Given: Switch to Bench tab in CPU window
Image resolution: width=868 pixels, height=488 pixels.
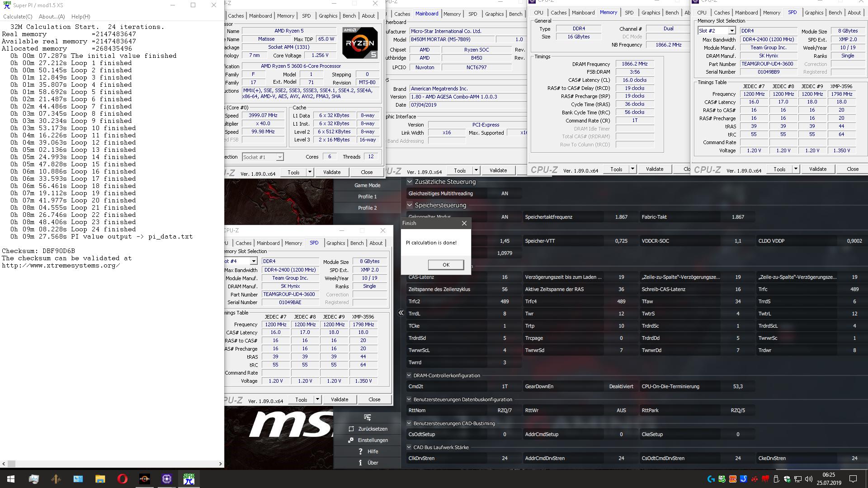Looking at the screenshot, I should [349, 16].
